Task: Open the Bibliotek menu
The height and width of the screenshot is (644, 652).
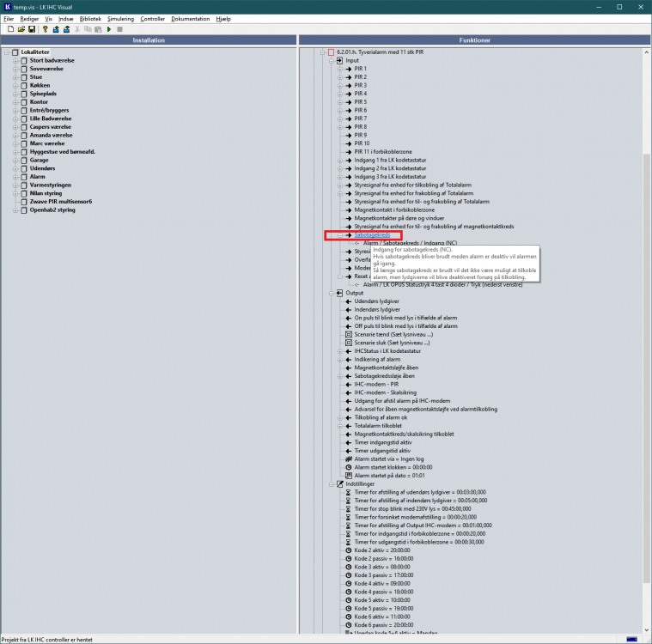Action: tap(89, 18)
